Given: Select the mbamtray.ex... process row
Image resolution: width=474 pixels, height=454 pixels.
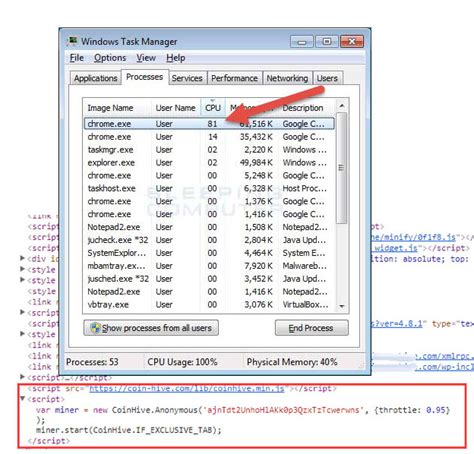Looking at the screenshot, I should (x=209, y=266).
